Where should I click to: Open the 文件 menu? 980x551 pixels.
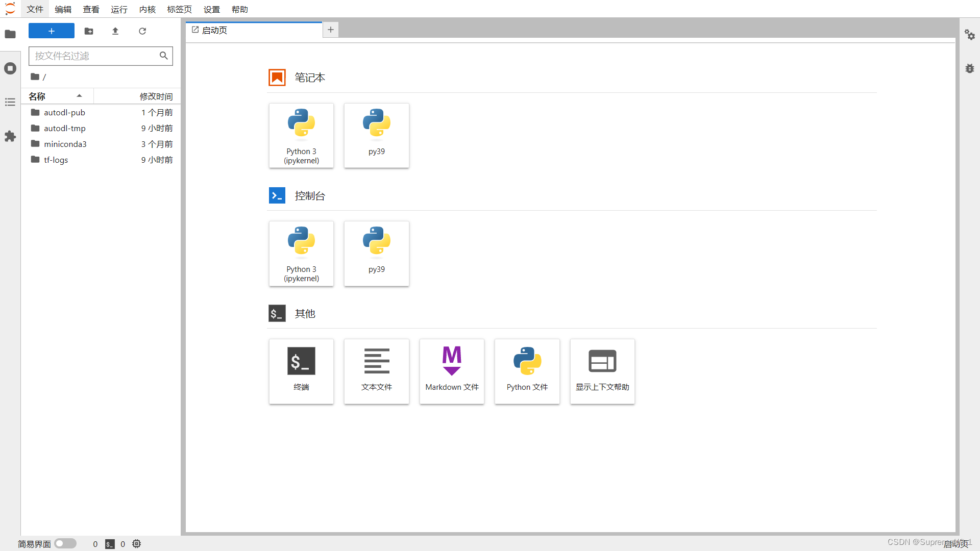point(35,9)
